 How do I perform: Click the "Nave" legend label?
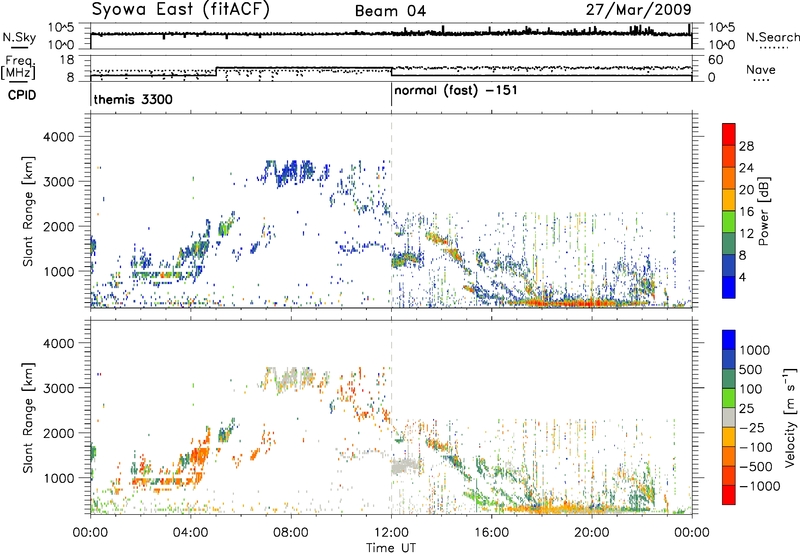(761, 69)
